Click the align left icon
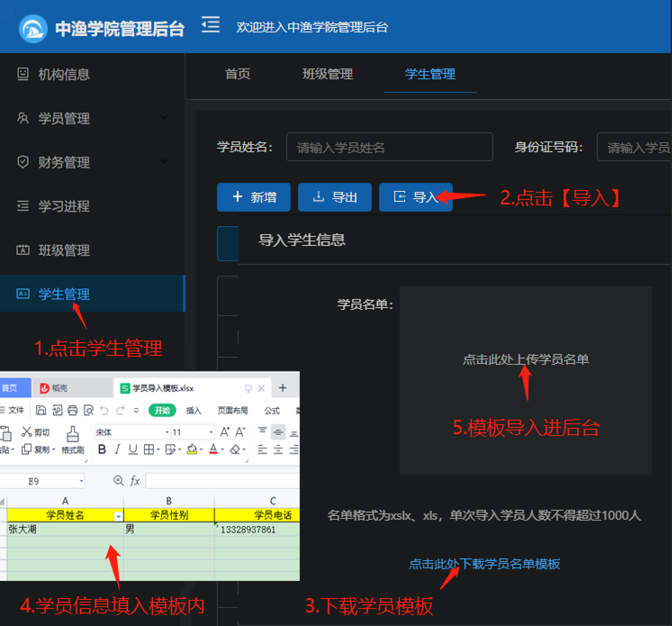The width and height of the screenshot is (672, 626). pos(262,449)
